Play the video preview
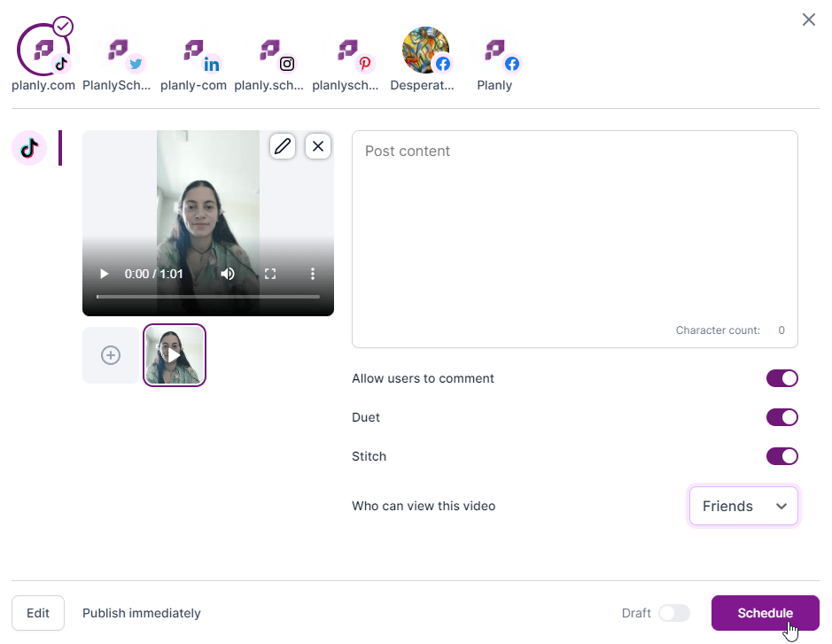The image size is (832, 644). (x=104, y=274)
